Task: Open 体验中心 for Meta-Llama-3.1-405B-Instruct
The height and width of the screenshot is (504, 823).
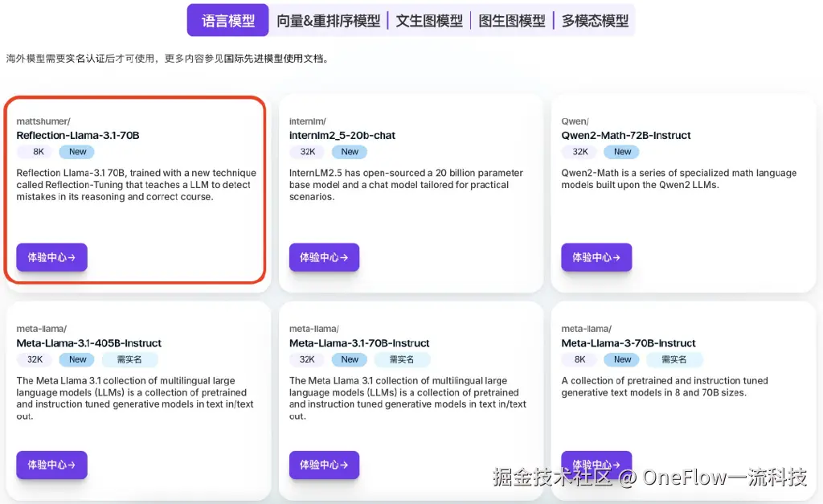Action: tap(51, 465)
